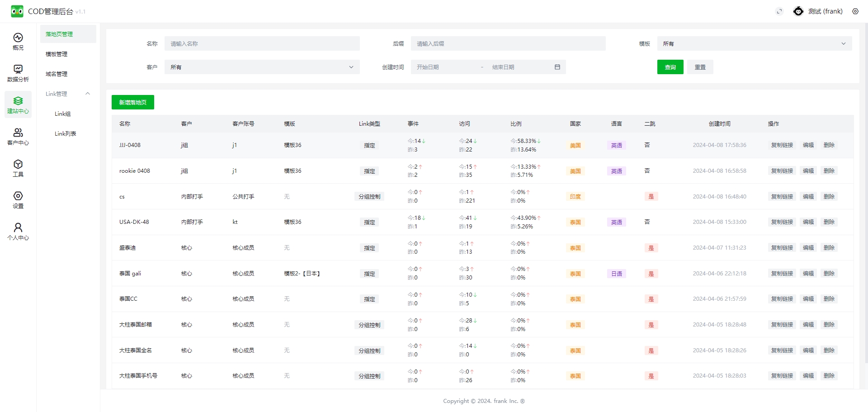Open the top-right gear settings icon
This screenshot has height=412, width=868.
tap(855, 11)
